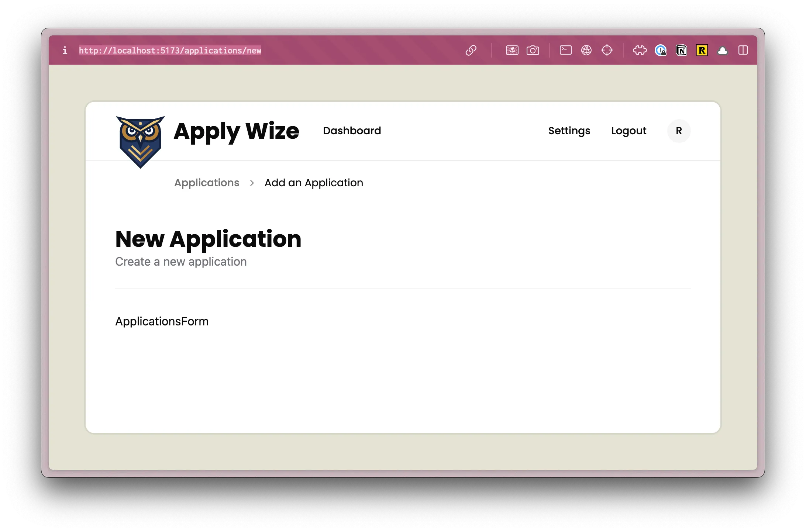Click the 1Password extension icon
806x532 pixels.
click(660, 50)
